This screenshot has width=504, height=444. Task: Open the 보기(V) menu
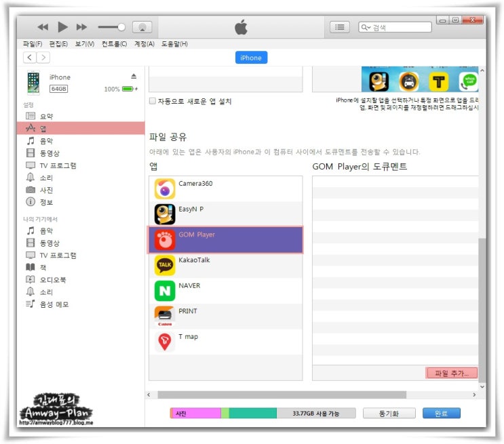85,44
